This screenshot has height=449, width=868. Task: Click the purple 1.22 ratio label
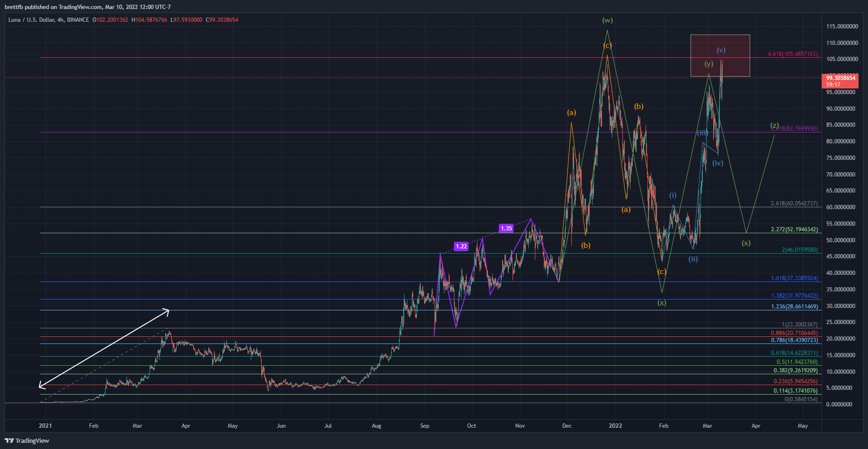[x=461, y=246]
